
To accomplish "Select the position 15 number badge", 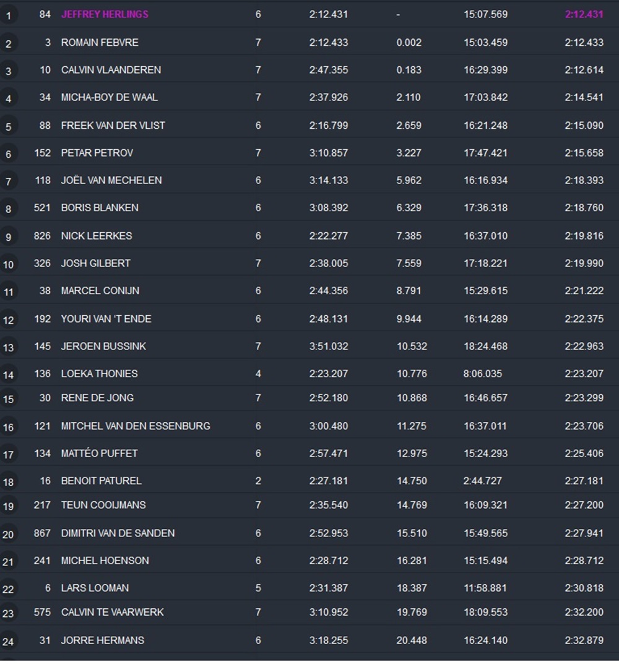I will click(x=8, y=399).
